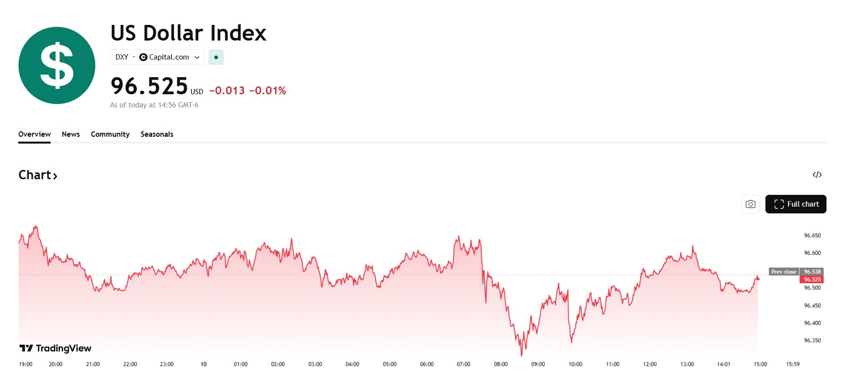This screenshot has width=868, height=377.
Task: Select the Seasonals tab
Action: [x=157, y=134]
